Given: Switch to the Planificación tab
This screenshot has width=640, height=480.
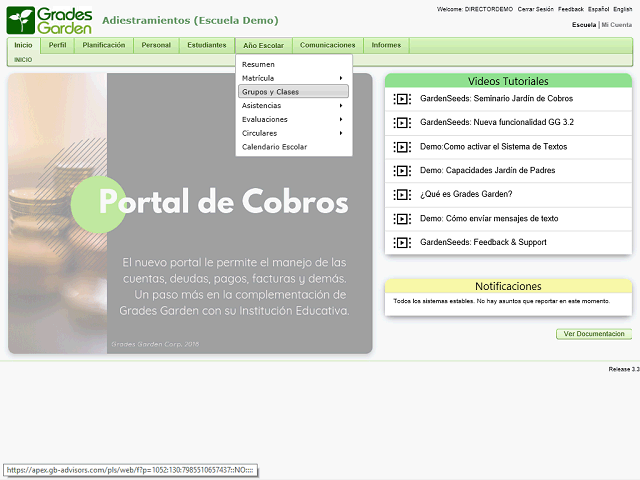Looking at the screenshot, I should click(x=104, y=45).
